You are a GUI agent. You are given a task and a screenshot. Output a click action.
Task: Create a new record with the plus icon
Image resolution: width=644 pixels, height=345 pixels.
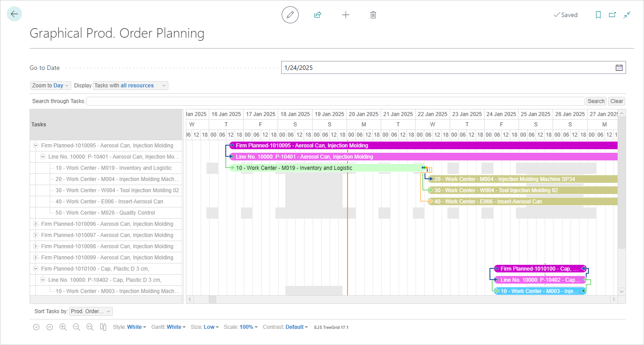[x=345, y=14]
